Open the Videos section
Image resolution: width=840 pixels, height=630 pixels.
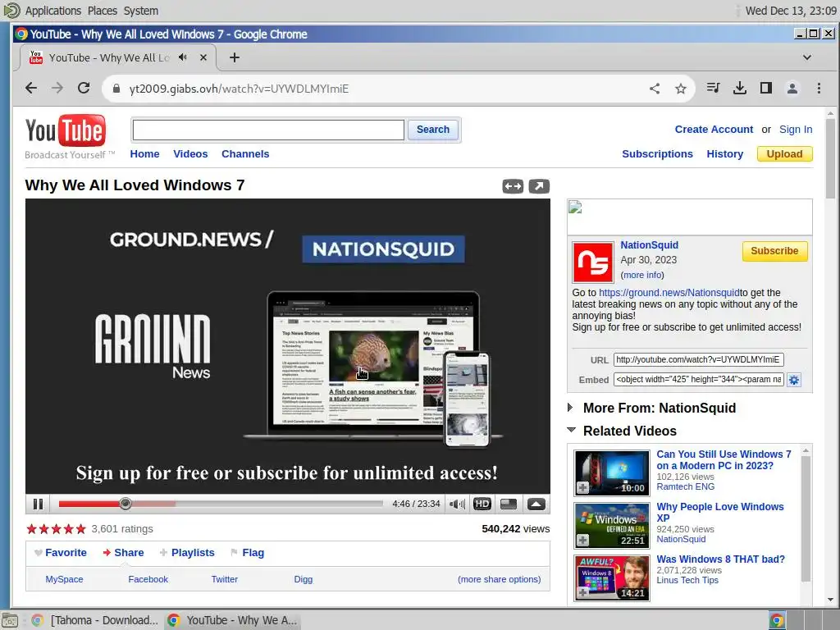pyautogui.click(x=190, y=153)
